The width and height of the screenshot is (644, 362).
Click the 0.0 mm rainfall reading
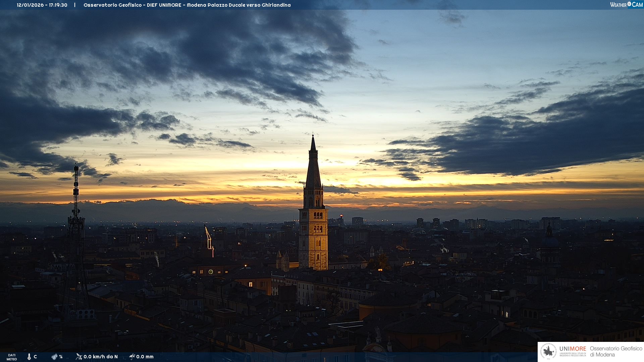pos(145,357)
